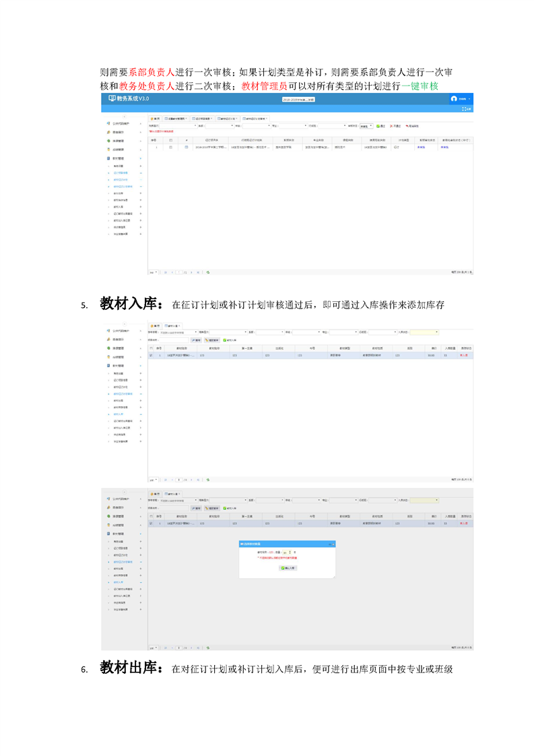The width and height of the screenshot is (534, 756).
Task: Click refresh icon in pager of screenshot with popup dialog
Action: [x=208, y=648]
